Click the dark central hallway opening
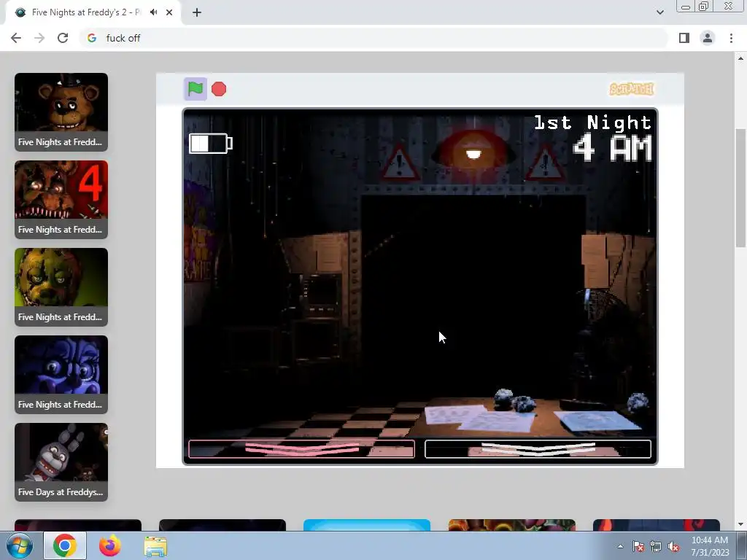The image size is (747, 560). [473, 295]
